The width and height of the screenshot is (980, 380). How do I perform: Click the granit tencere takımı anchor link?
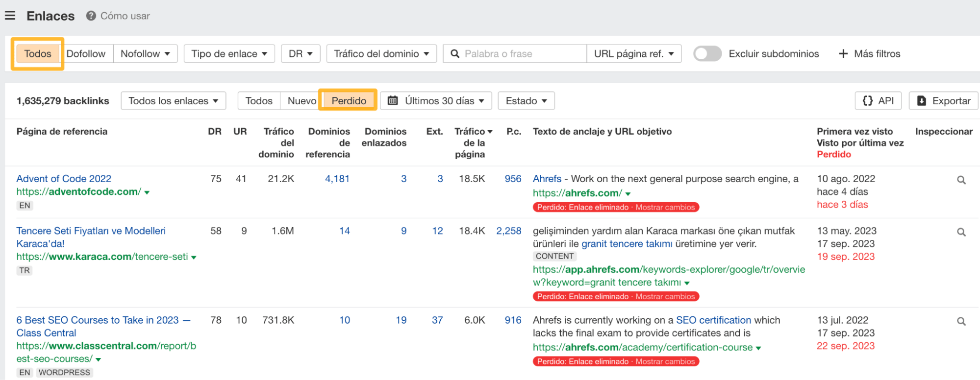pos(627,244)
